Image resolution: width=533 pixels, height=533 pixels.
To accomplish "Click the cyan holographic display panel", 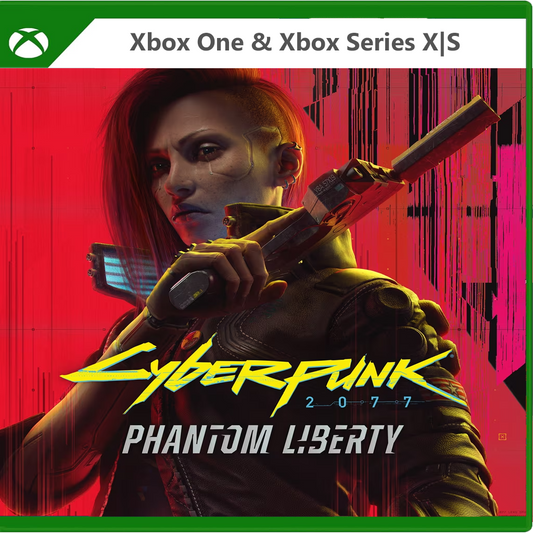I will (128, 270).
